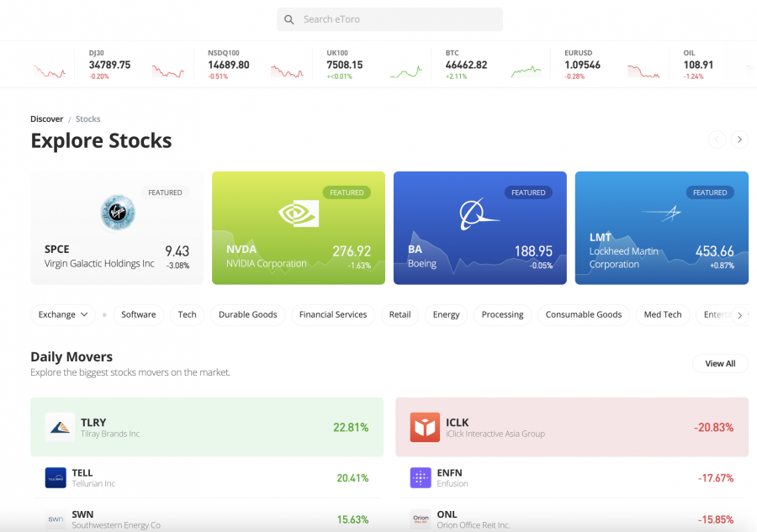Open the DJ30 index ticker

pyautogui.click(x=109, y=65)
